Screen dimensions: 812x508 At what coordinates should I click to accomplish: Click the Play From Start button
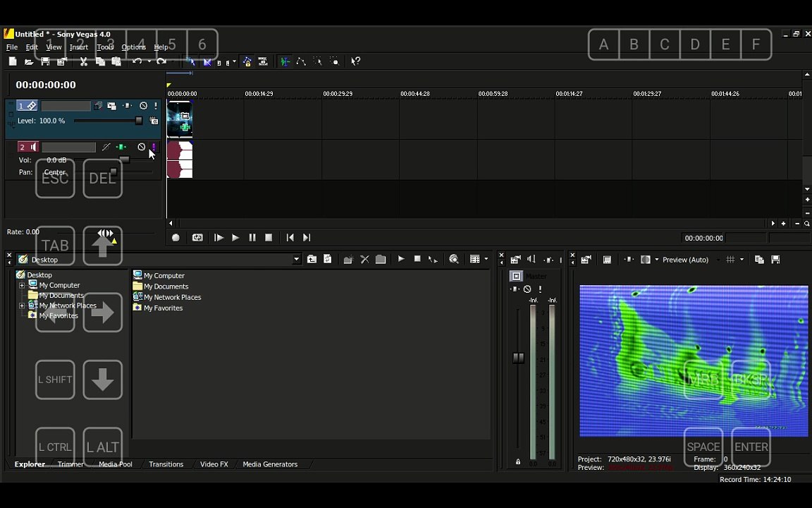[x=219, y=237]
